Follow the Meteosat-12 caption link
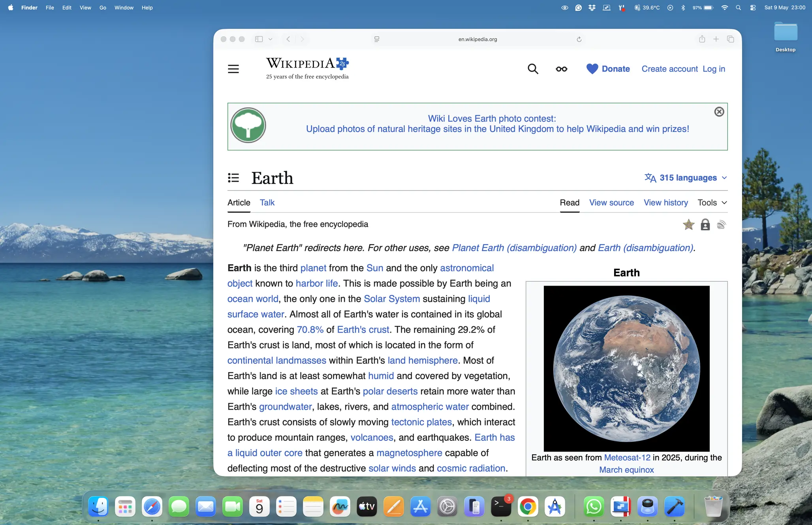 point(627,457)
